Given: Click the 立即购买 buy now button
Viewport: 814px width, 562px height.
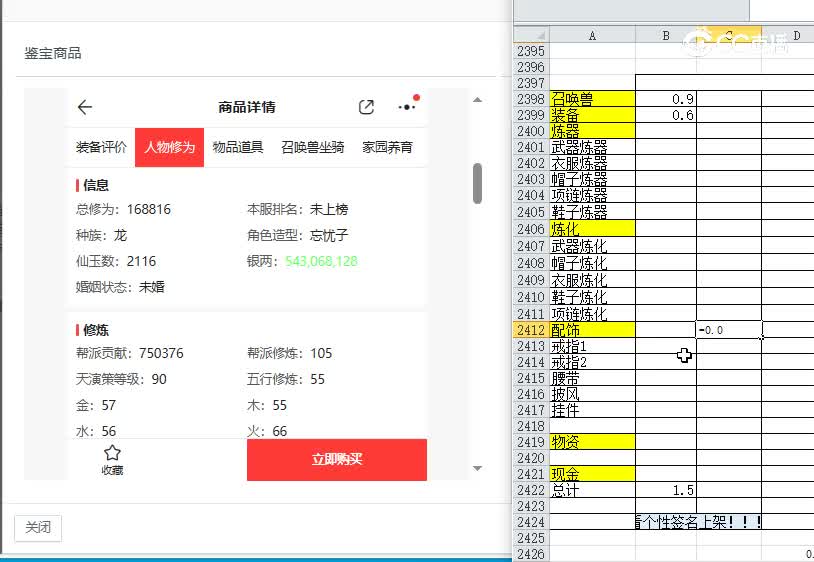Looking at the screenshot, I should (x=337, y=460).
